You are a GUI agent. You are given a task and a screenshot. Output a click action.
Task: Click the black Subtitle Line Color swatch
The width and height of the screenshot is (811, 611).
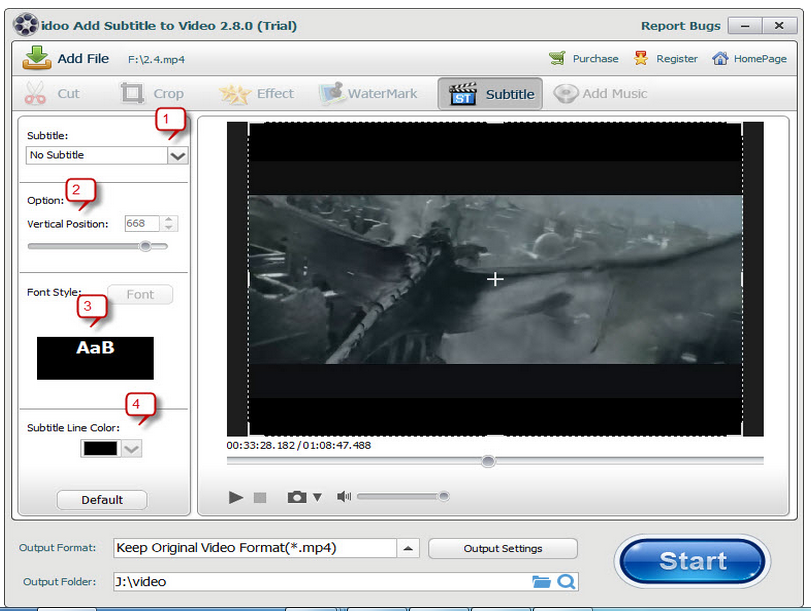click(x=100, y=449)
